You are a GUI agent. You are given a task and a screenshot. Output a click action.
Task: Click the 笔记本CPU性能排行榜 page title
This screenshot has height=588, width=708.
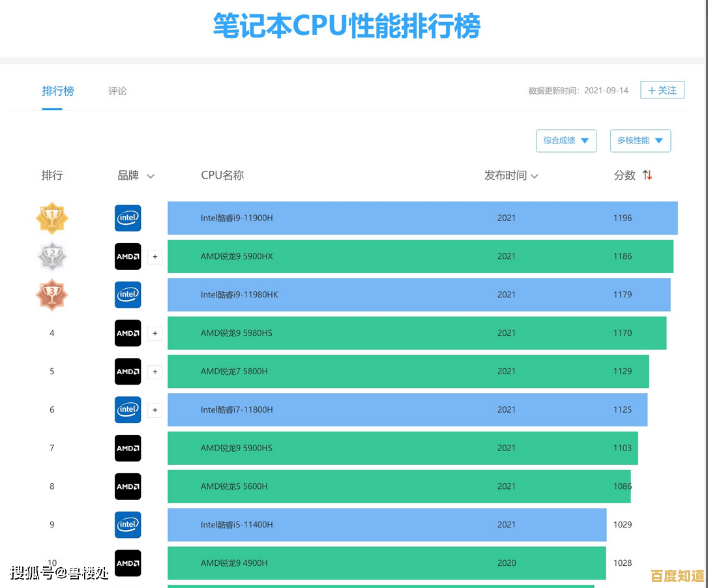click(346, 27)
